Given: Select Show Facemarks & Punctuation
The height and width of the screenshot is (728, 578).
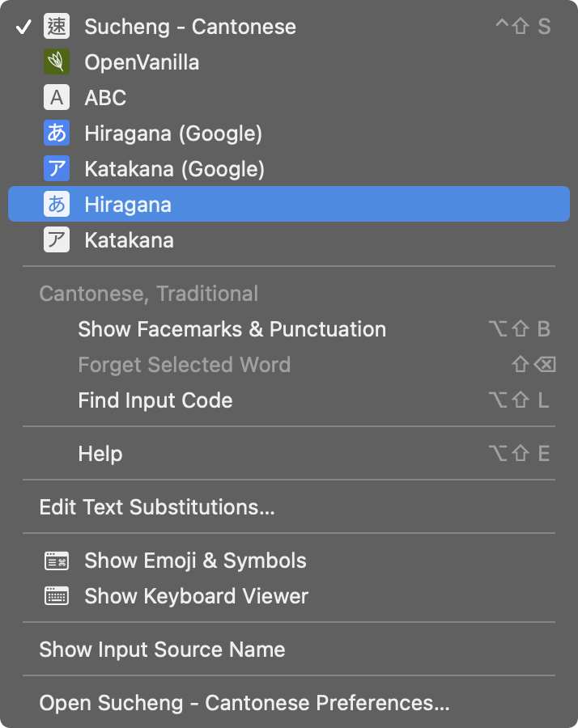Looking at the screenshot, I should (232, 329).
